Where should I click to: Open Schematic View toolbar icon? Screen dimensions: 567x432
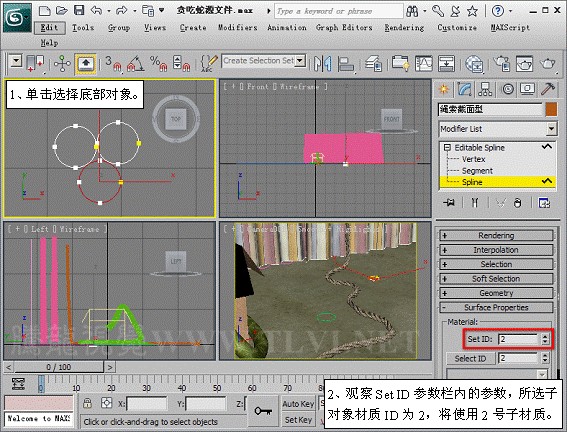click(x=446, y=64)
